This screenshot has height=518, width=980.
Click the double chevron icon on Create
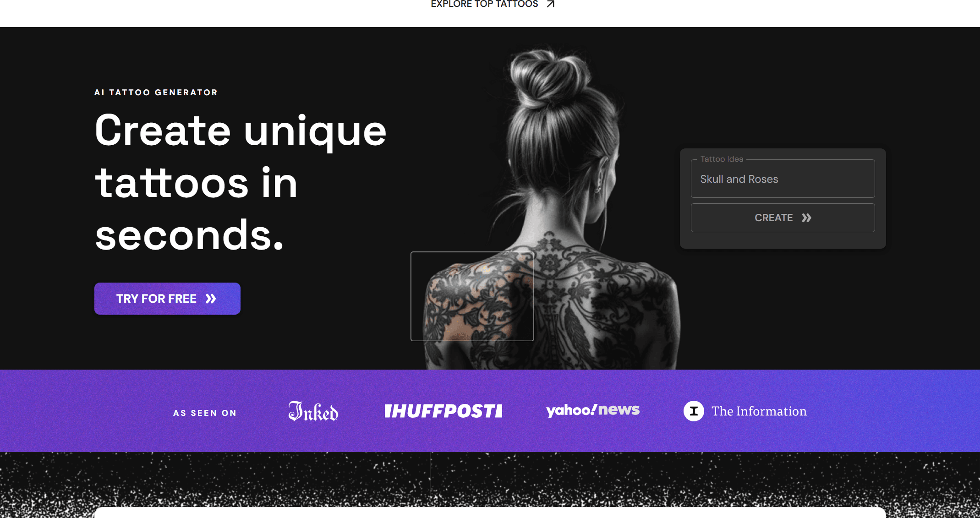[x=807, y=218]
